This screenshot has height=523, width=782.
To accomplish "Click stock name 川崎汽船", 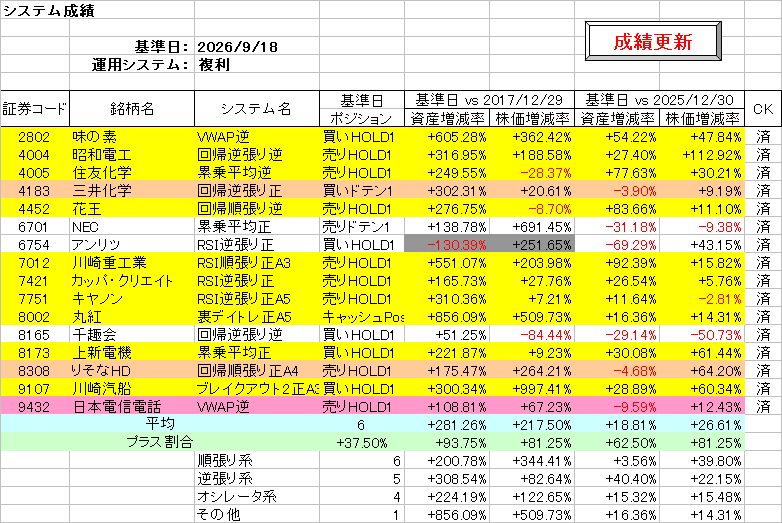I will click(x=102, y=388).
